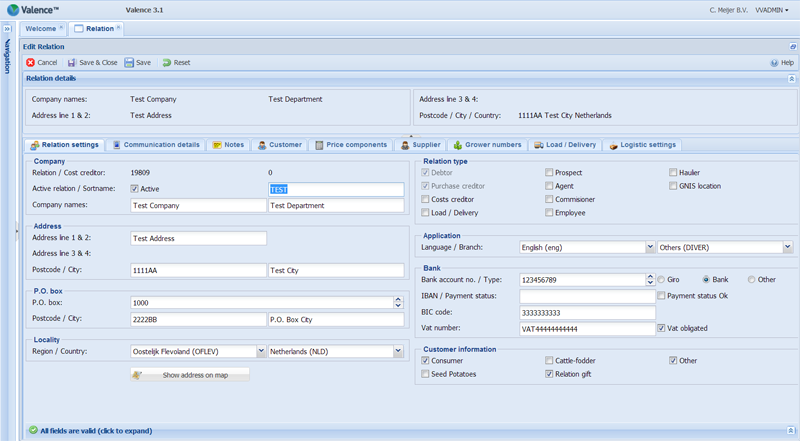Click Show address on map button

(190, 375)
